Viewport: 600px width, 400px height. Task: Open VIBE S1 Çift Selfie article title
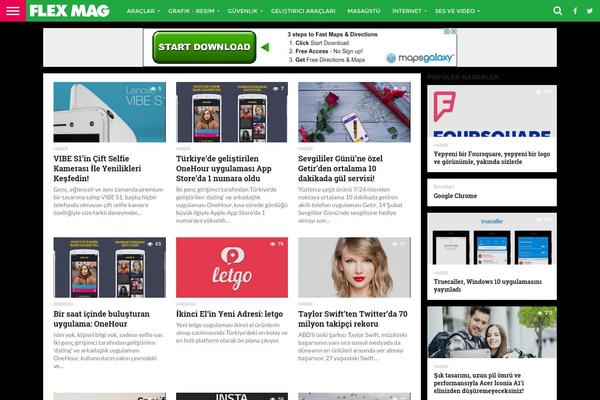[97, 168]
